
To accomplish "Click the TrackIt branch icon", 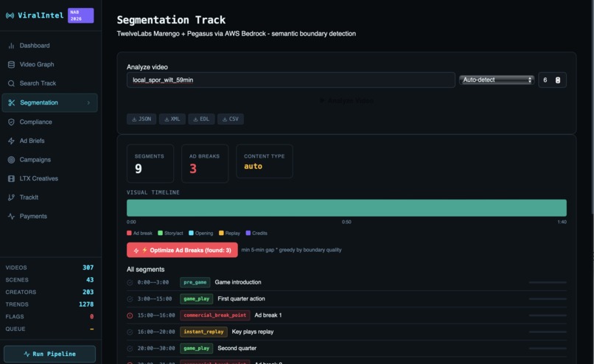I will (x=11, y=197).
